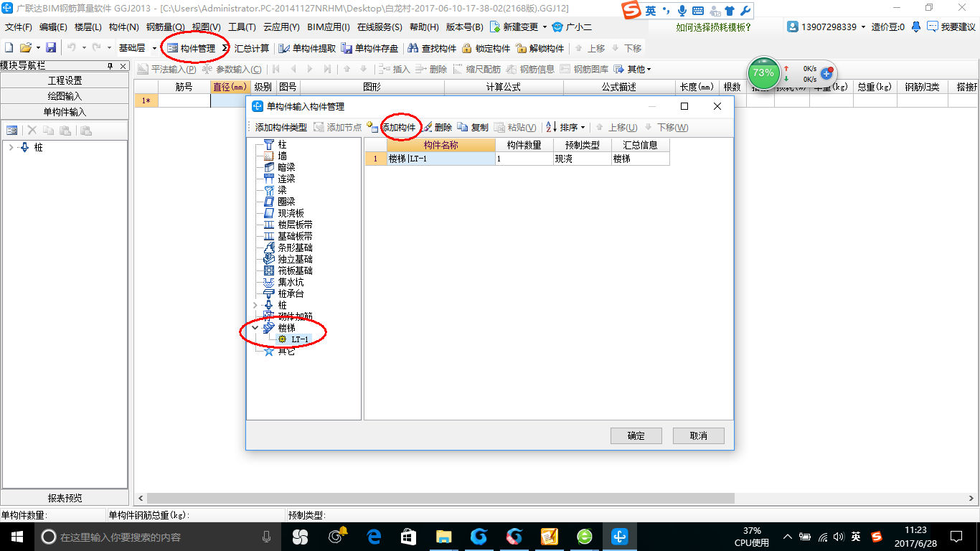Open 构件管理 component management
The height and width of the screenshot is (551, 980).
(x=192, y=48)
